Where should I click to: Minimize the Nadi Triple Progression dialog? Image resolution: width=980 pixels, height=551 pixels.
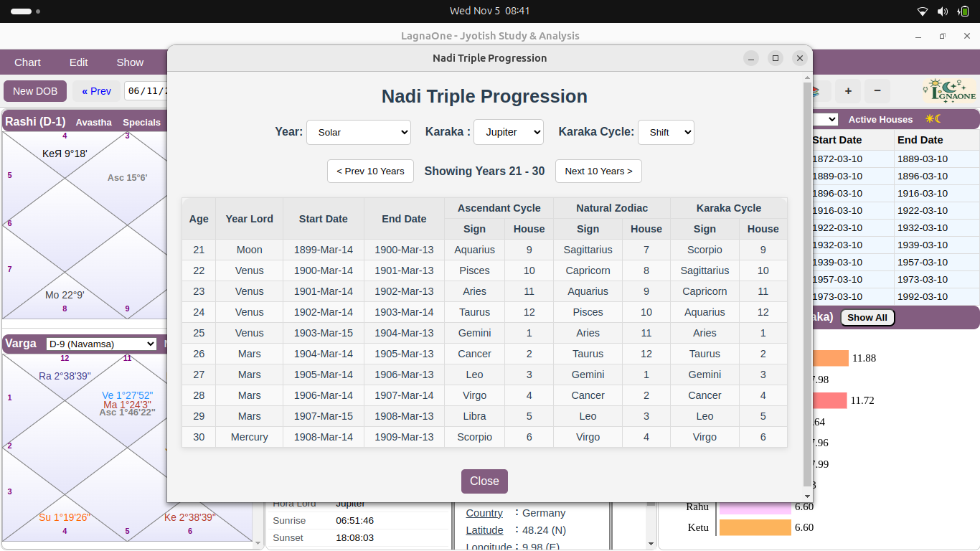(750, 58)
